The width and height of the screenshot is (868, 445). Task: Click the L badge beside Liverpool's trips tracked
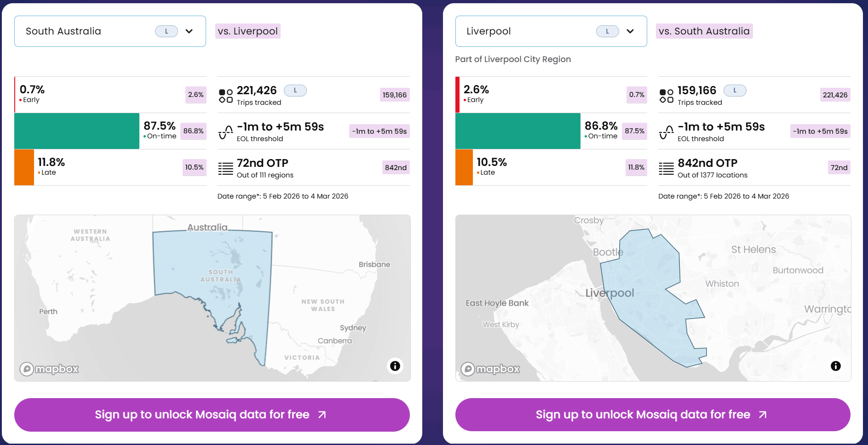pos(735,91)
